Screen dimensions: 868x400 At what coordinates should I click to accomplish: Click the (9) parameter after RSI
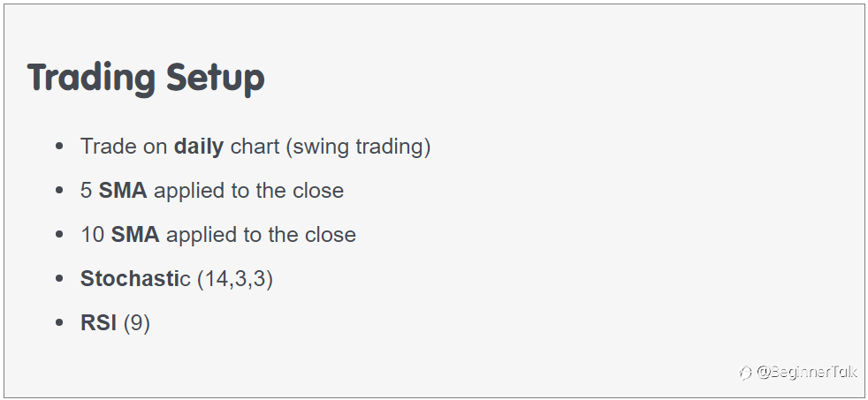click(x=137, y=324)
